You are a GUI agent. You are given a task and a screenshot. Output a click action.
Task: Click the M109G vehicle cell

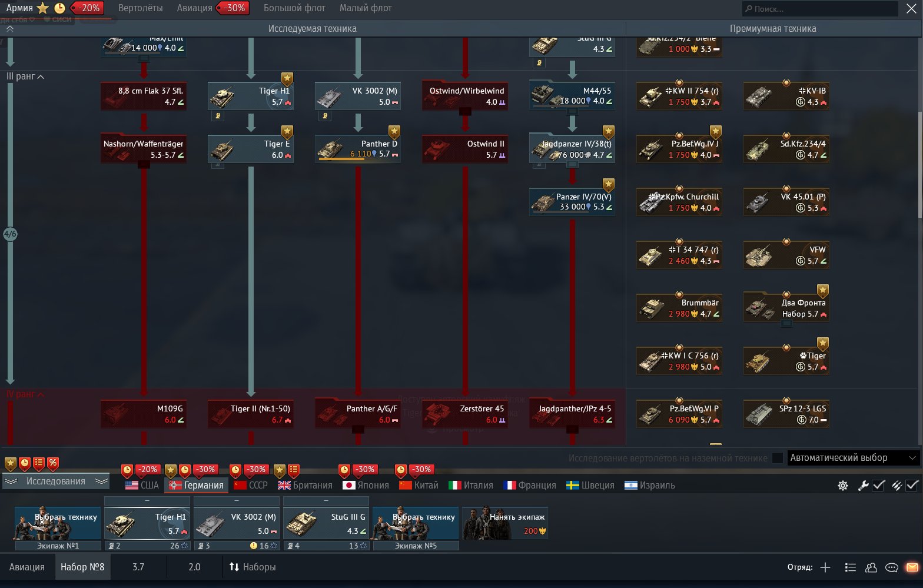click(x=144, y=414)
